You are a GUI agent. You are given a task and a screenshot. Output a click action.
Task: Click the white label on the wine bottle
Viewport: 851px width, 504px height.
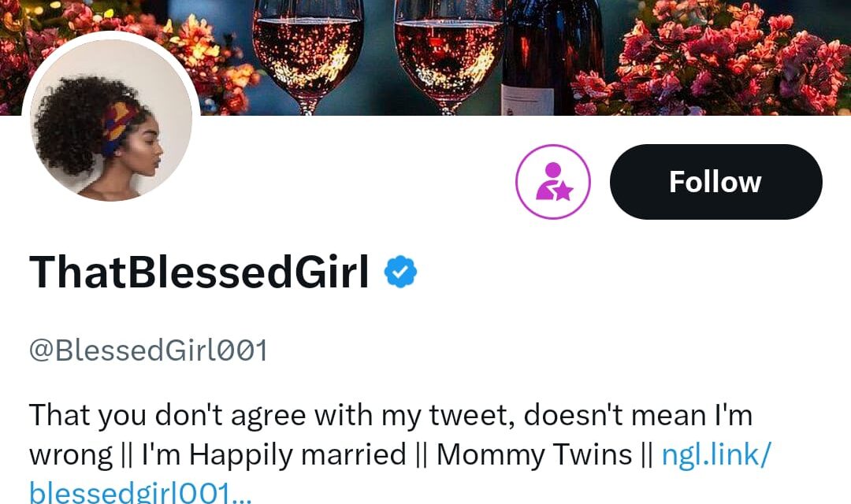[526, 101]
